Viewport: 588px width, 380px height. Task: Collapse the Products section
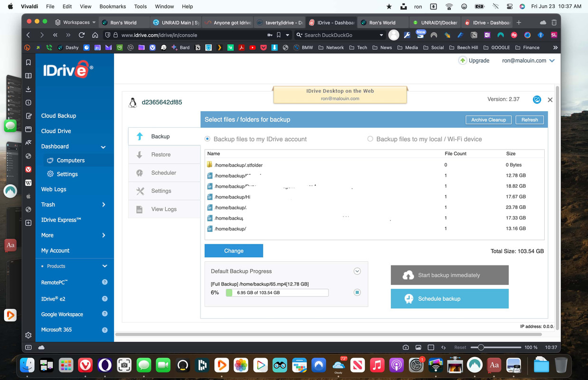pos(104,266)
